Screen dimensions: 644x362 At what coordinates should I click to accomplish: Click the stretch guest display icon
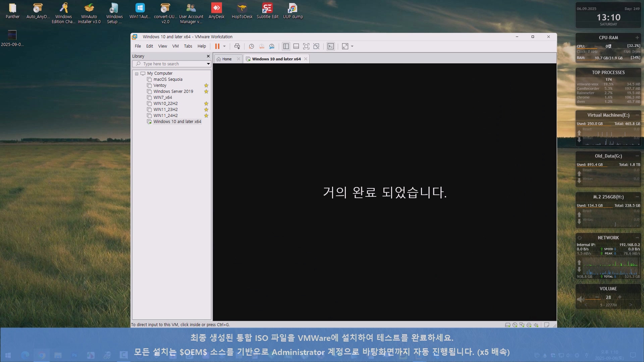345,46
